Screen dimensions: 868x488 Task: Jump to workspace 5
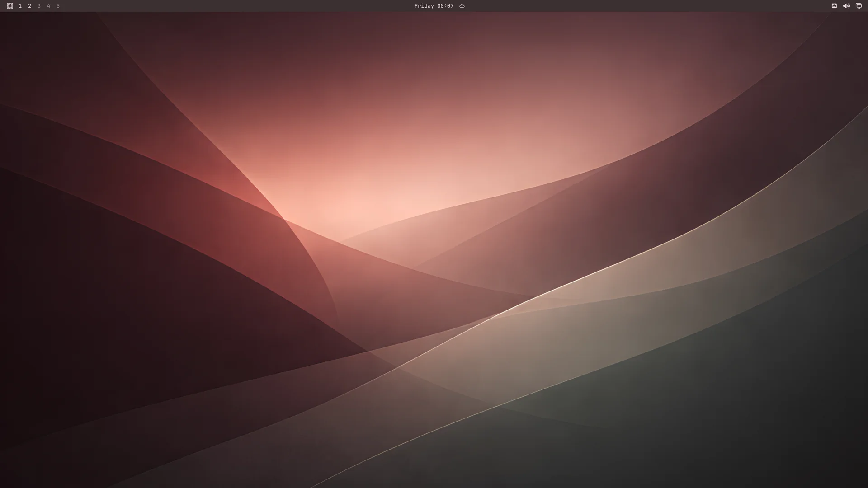pos(58,6)
